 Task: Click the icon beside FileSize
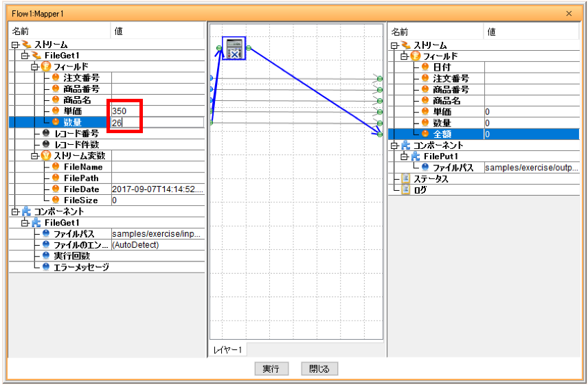click(x=56, y=200)
